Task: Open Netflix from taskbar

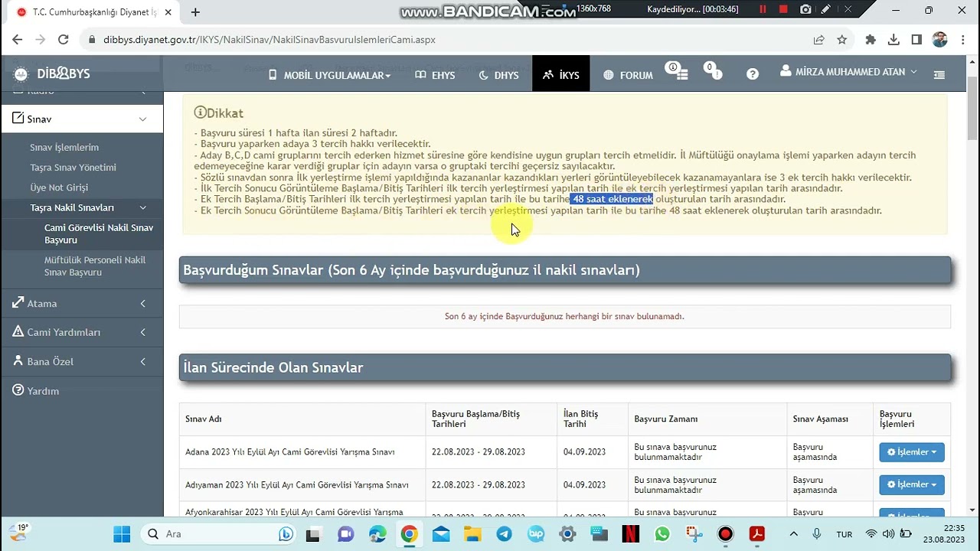Action: [x=630, y=533]
